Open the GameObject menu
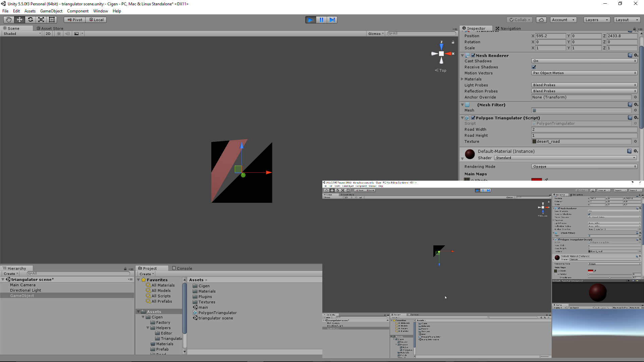The image size is (644, 362). 51,11
